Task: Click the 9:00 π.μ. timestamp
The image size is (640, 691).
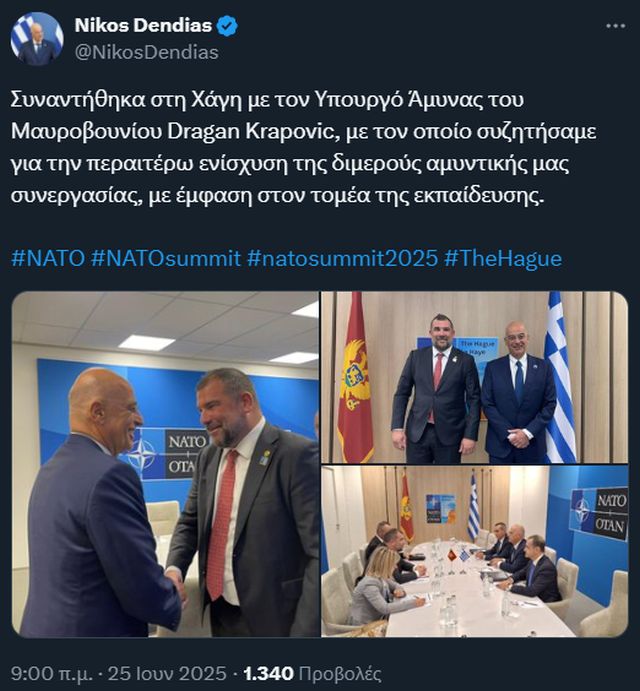Action: pyautogui.click(x=52, y=673)
